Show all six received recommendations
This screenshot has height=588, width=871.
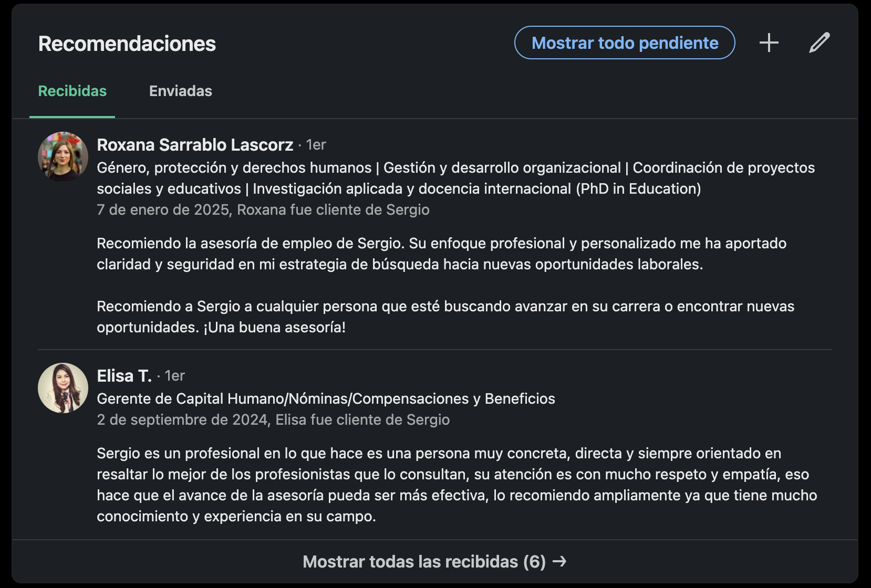424,562
